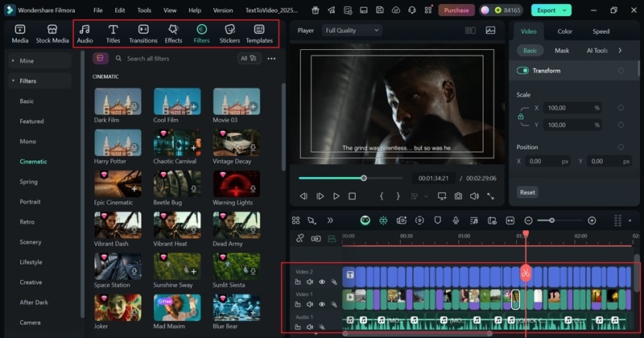Click the Scale X value field

point(572,108)
